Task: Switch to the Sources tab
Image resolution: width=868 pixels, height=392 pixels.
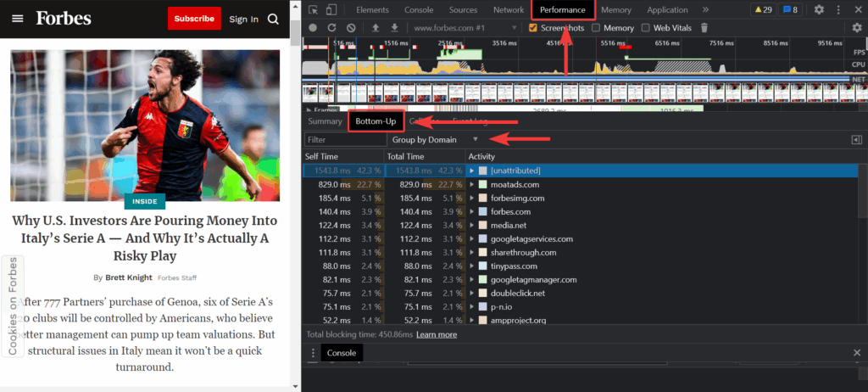Action: tap(464, 9)
